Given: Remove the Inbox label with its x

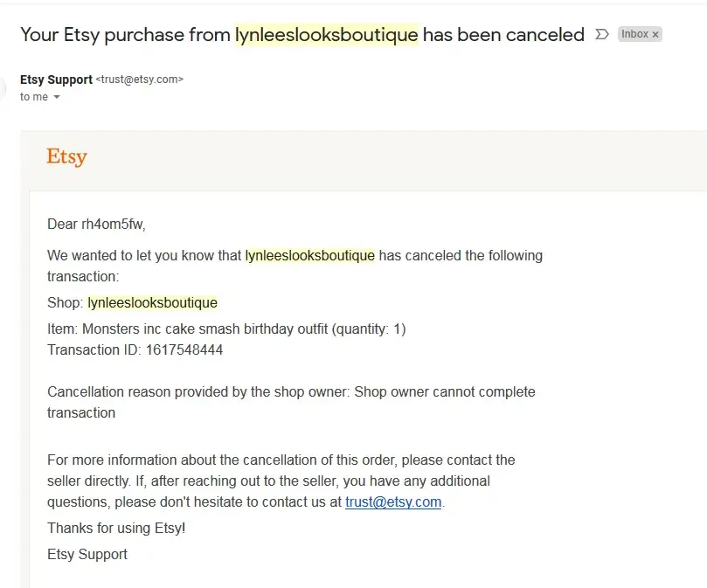Looking at the screenshot, I should [x=655, y=35].
